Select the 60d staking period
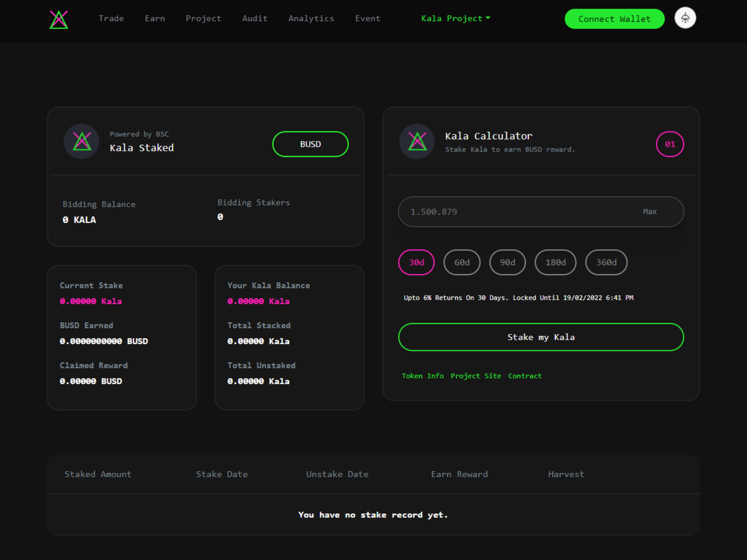 point(462,262)
